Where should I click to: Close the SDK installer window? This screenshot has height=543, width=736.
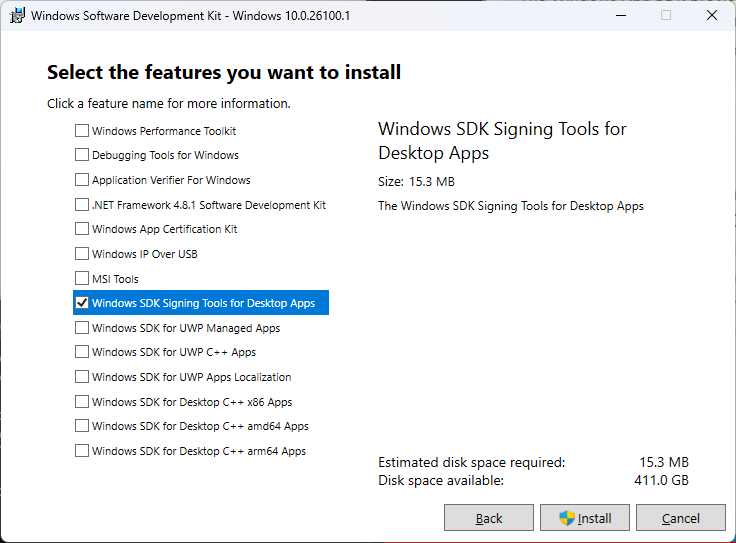coord(712,15)
